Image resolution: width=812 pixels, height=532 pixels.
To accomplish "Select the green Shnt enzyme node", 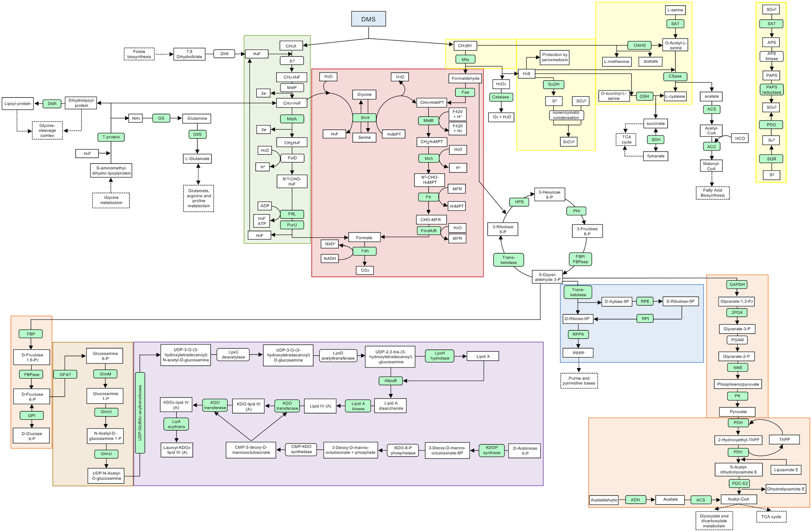I will click(x=365, y=118).
